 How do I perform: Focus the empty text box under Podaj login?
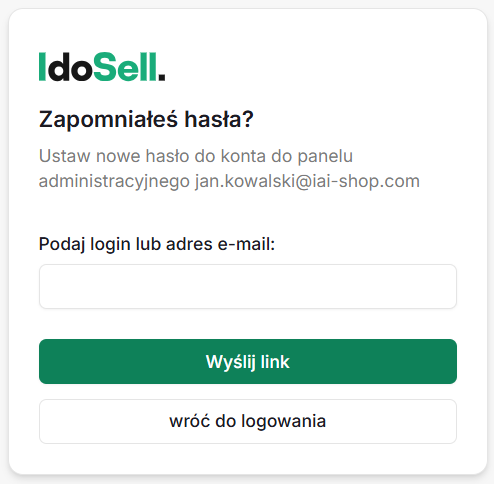[x=248, y=286]
